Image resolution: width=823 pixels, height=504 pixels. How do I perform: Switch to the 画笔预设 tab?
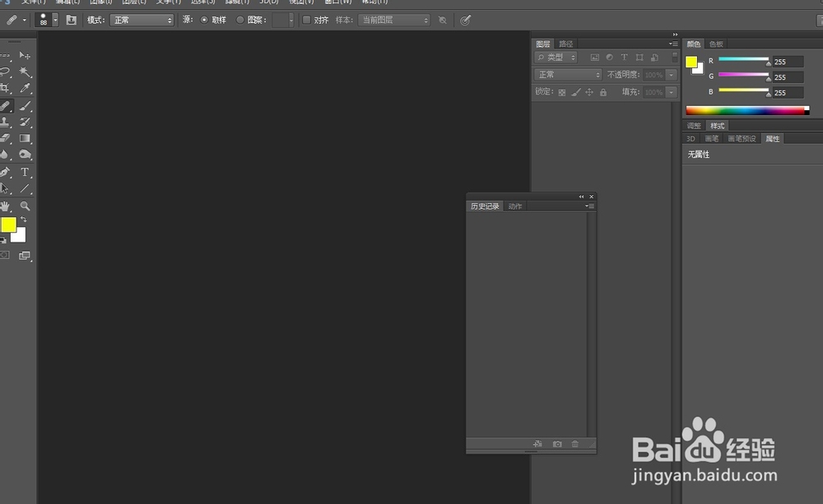coord(742,139)
